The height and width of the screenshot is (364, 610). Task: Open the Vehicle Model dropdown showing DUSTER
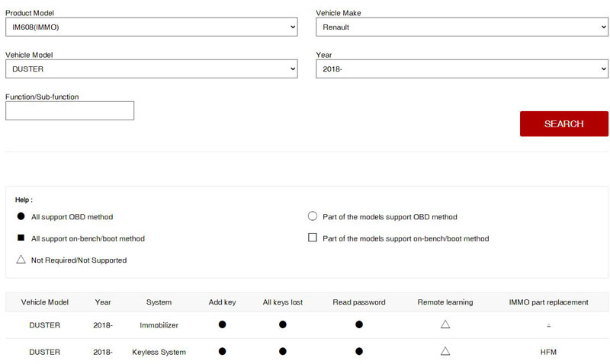coord(151,69)
